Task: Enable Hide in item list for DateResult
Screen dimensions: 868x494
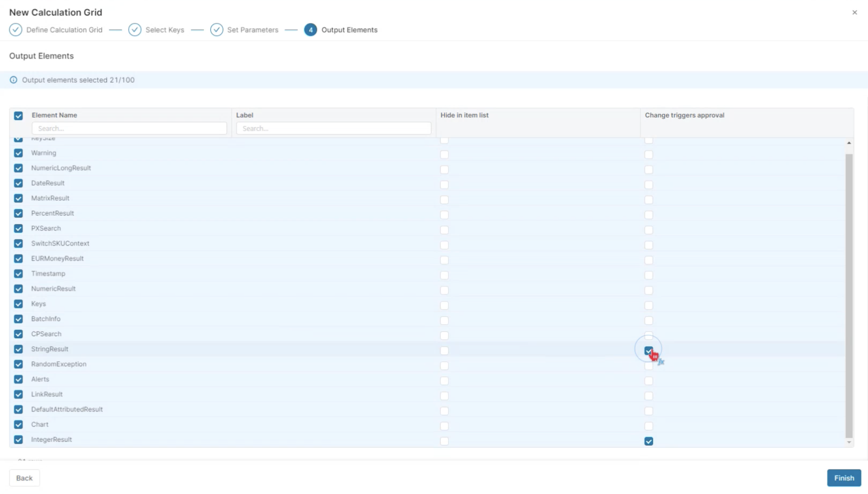Action: (x=444, y=185)
